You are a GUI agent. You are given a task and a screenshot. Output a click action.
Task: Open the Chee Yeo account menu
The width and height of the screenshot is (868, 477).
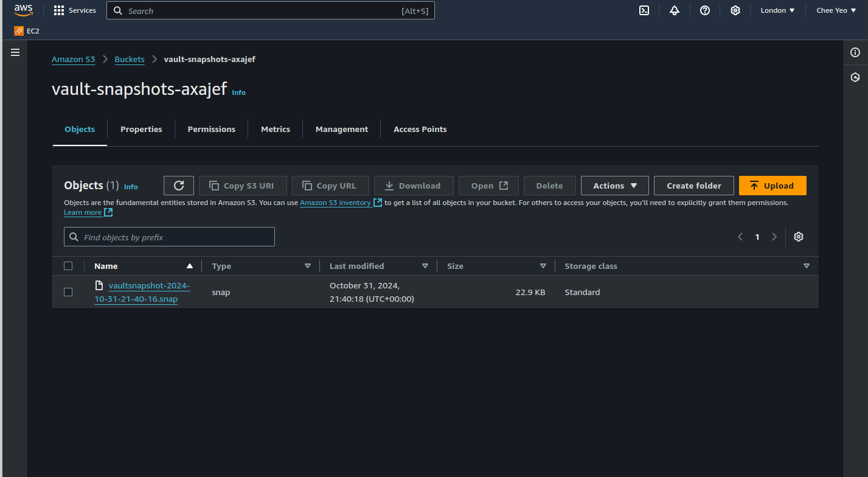point(836,10)
